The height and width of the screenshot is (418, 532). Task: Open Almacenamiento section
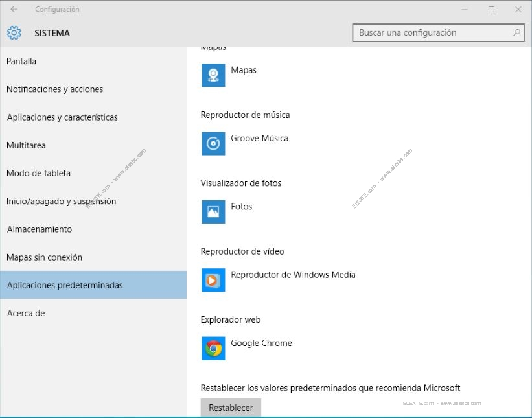93,229
